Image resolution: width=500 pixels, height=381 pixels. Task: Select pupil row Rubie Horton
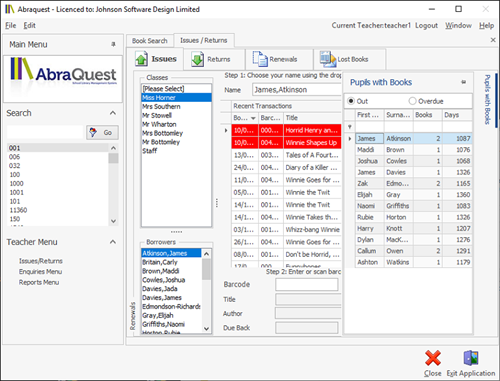click(414, 217)
